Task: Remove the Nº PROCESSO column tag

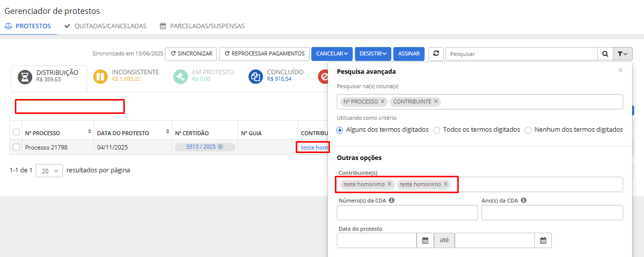Action: 382,102
